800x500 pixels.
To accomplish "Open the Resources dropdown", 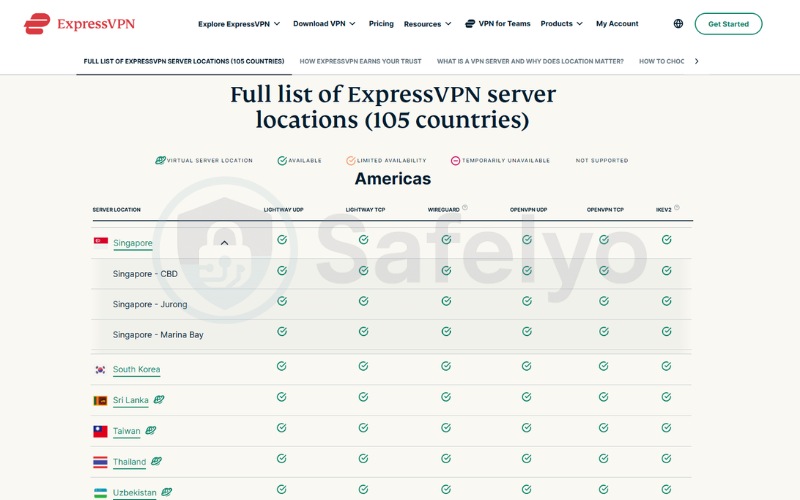I will point(428,23).
